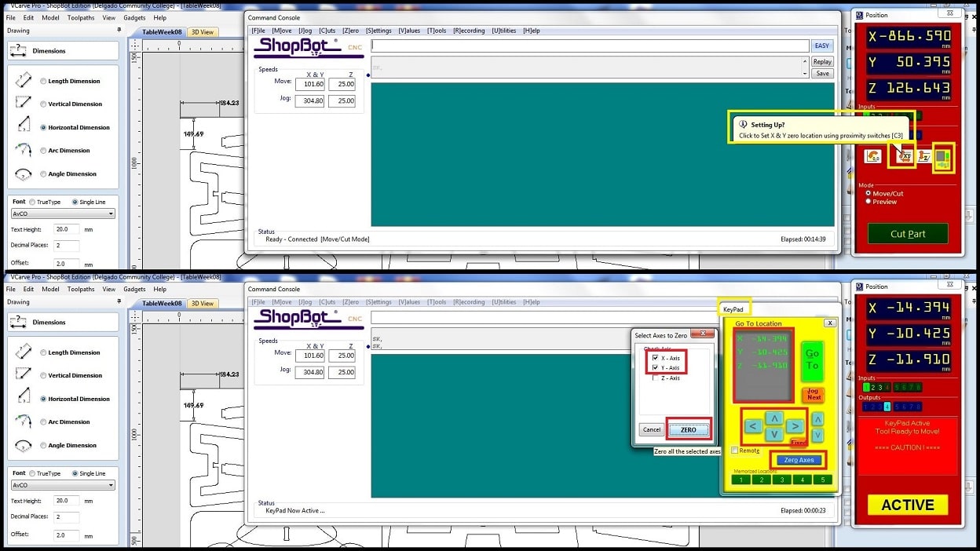Select TrueType font in VCarve behind Cut Part panel
Screen dimensions: 980x551
[32, 202]
